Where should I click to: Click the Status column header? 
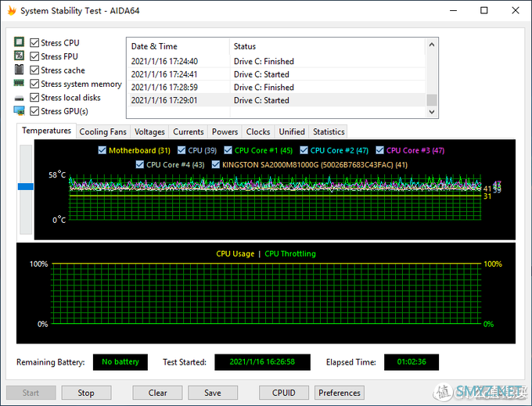[327, 46]
